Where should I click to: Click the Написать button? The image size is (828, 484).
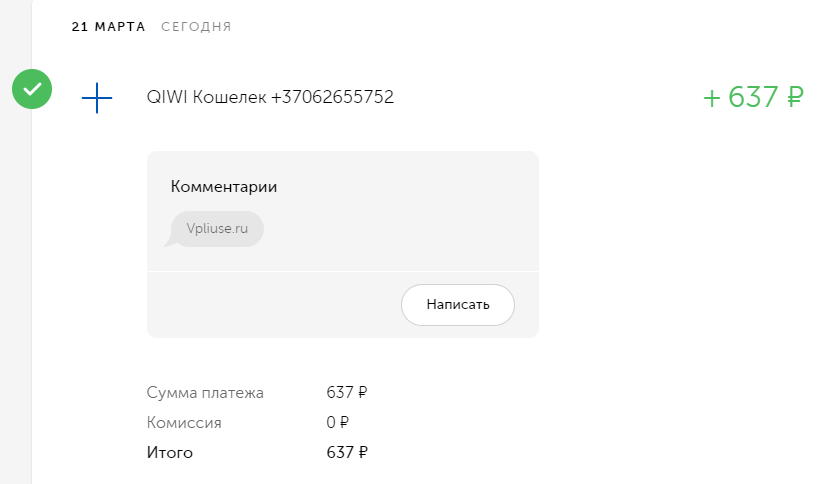pos(458,305)
